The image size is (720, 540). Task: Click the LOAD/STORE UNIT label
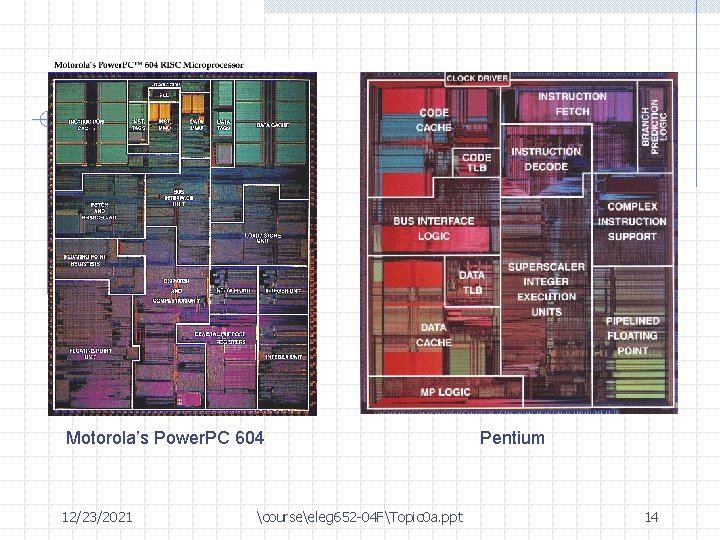point(262,238)
